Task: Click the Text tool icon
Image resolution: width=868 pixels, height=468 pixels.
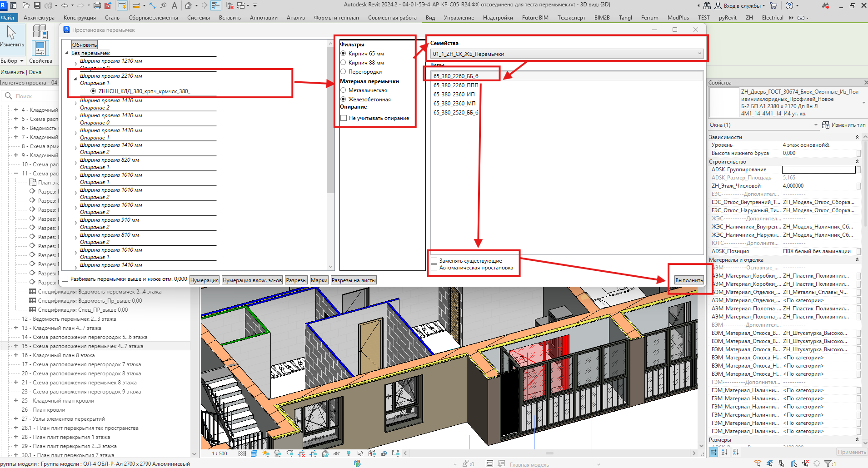Action: 174,5
